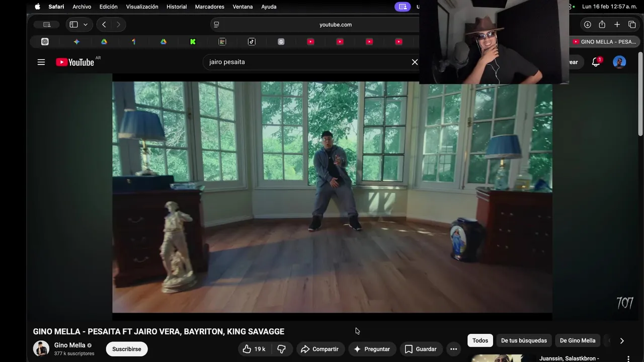
Task: Open a new Safari tab
Action: pyautogui.click(x=617, y=24)
